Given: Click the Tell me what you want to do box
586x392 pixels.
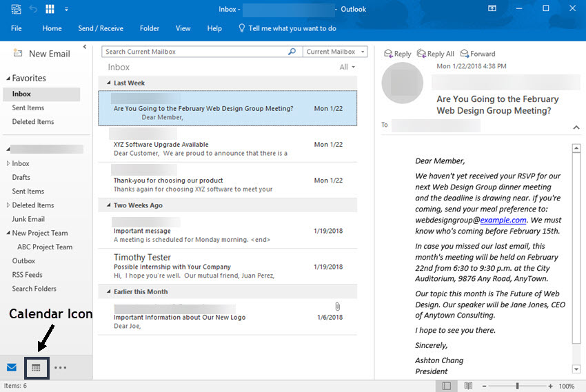Looking at the screenshot, I should click(292, 28).
